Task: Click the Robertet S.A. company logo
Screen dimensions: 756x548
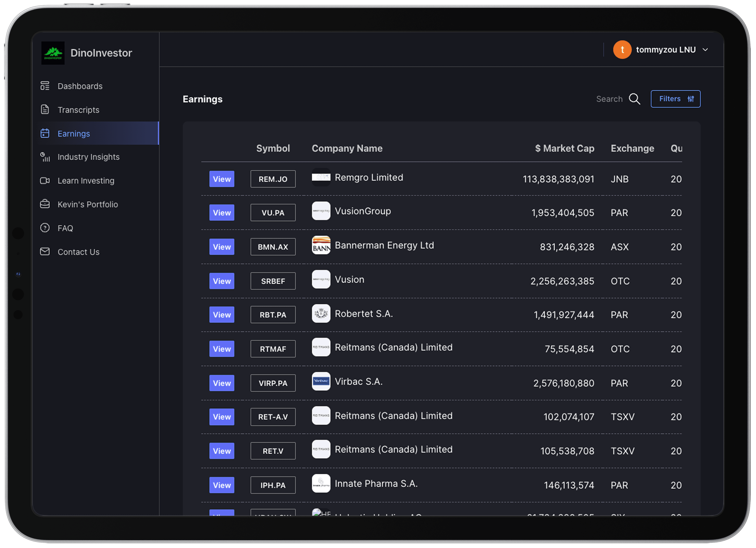Action: pos(321,314)
